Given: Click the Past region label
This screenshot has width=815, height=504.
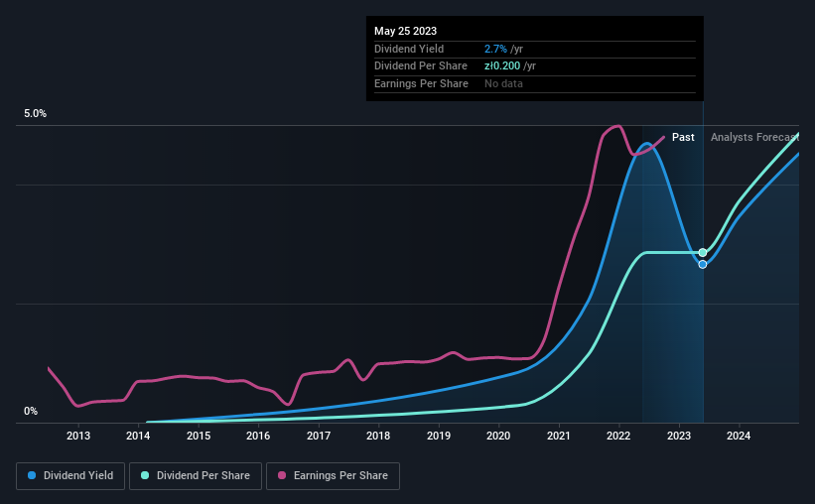Looking at the screenshot, I should tap(683, 137).
